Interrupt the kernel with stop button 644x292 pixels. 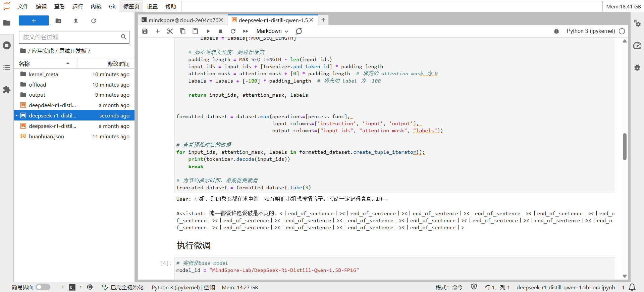[x=220, y=31]
